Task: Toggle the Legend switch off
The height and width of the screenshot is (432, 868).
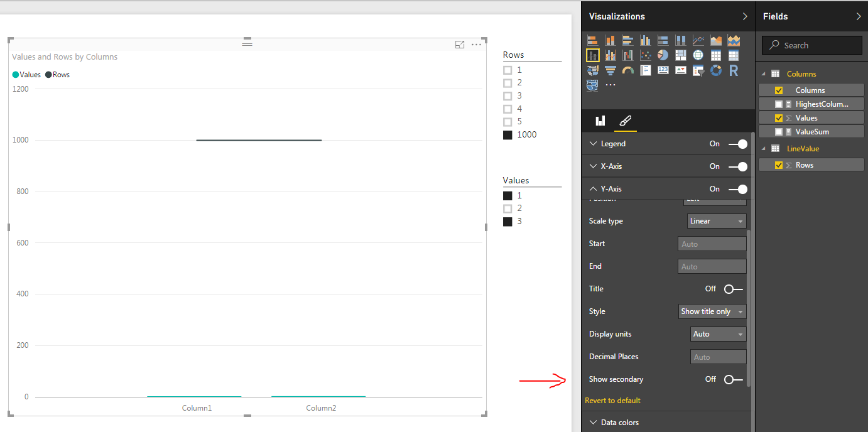Action: (738, 144)
